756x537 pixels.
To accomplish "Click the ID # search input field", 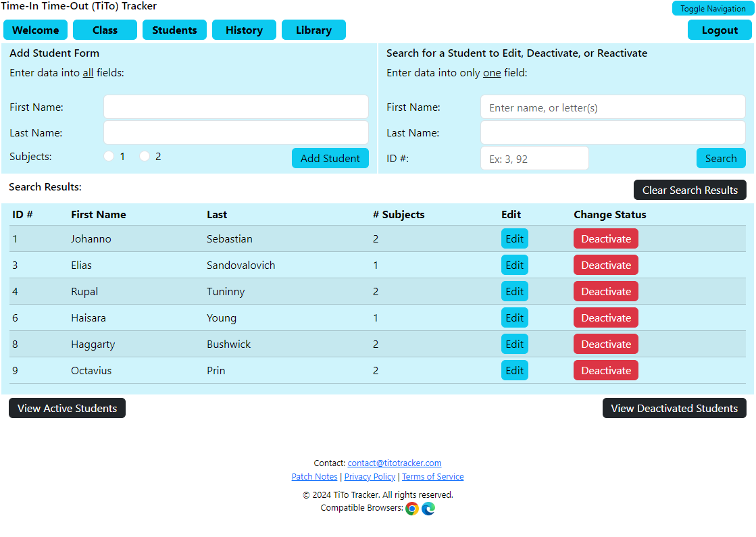I will (534, 158).
